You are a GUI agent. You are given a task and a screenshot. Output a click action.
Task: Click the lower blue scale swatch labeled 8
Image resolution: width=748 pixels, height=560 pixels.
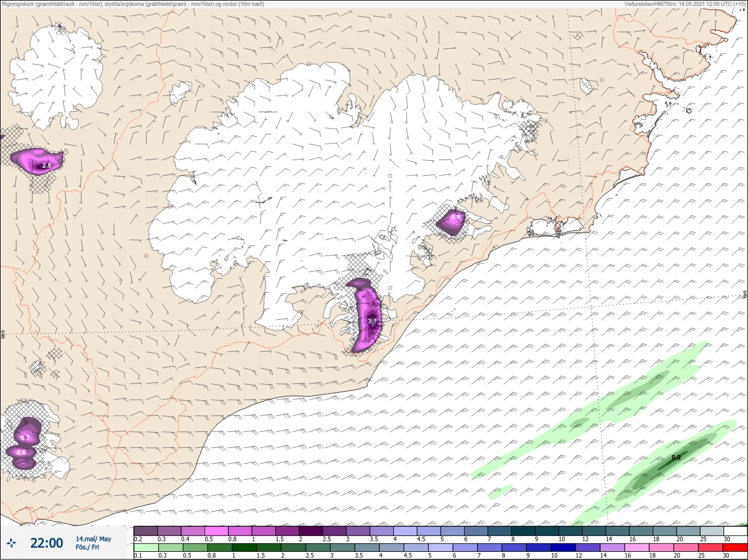[515, 548]
